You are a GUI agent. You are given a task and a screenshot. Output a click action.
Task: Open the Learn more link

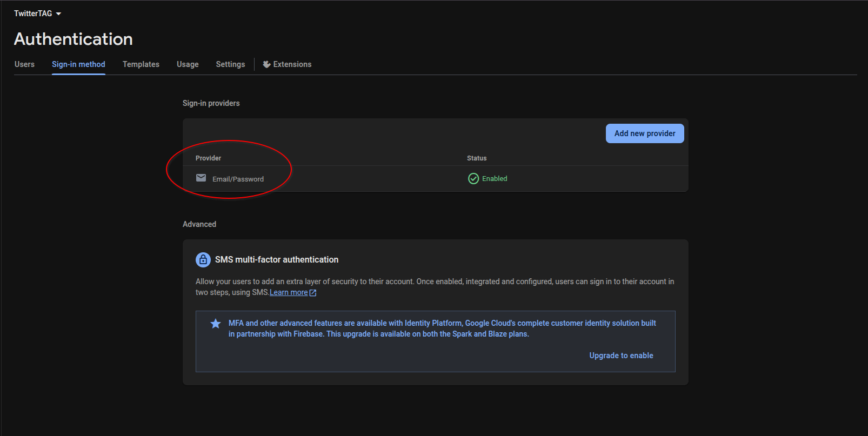click(289, 292)
